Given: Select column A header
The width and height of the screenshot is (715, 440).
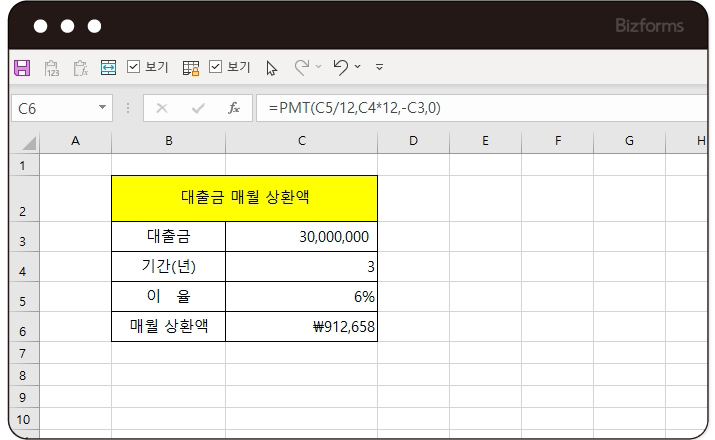Looking at the screenshot, I should (75, 141).
